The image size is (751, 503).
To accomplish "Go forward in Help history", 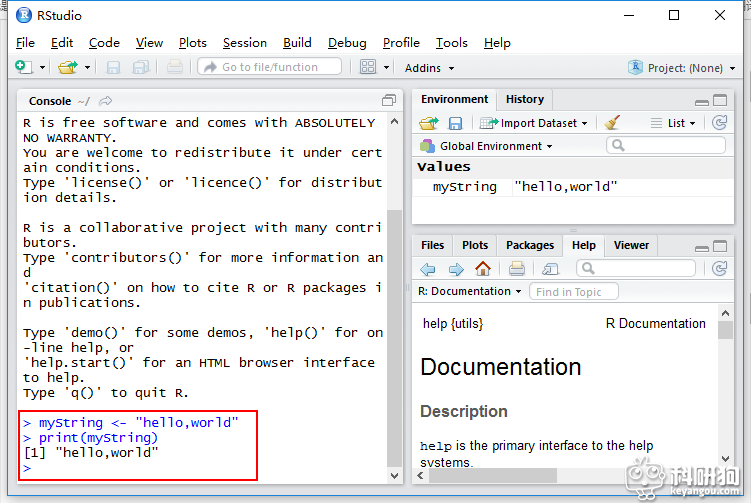I will pos(456,269).
